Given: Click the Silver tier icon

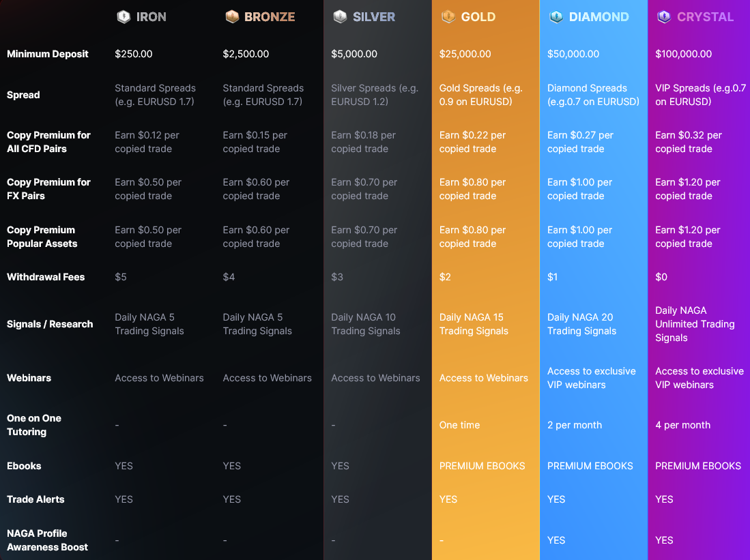Looking at the screenshot, I should [340, 17].
